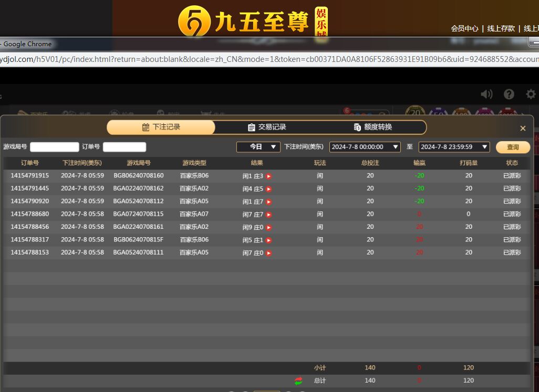Screen dimensions: 539x392
Task: Switch to 交易记录 tab
Action: [x=267, y=128]
